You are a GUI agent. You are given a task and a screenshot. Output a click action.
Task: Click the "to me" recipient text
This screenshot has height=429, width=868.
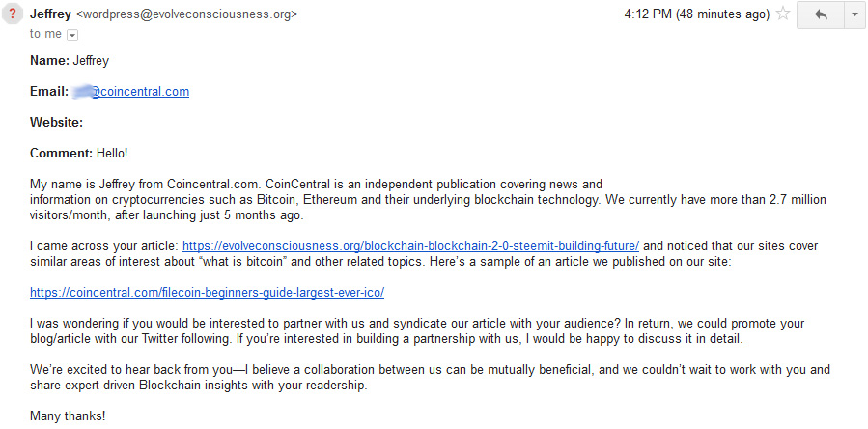coord(45,34)
